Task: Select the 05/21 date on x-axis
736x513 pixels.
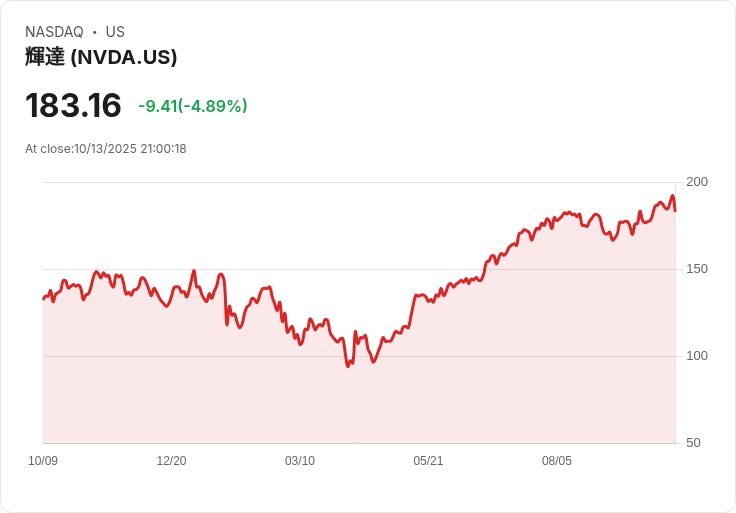Action: pos(428,461)
